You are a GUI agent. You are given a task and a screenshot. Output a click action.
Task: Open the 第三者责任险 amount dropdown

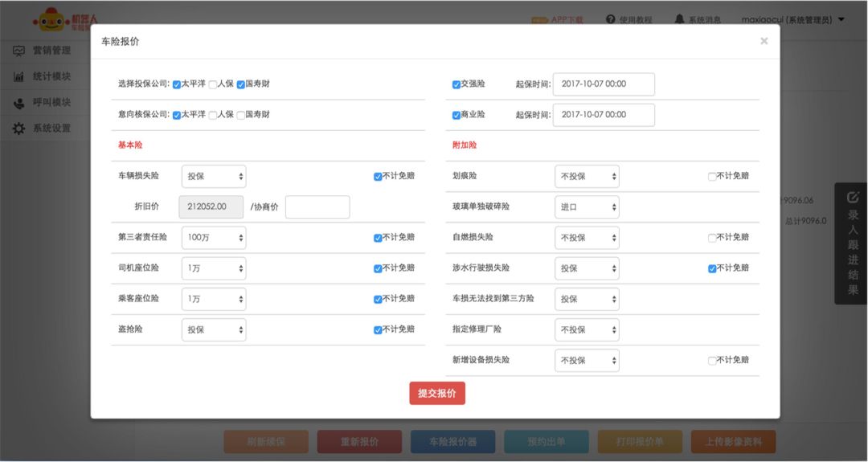pyautogui.click(x=214, y=238)
